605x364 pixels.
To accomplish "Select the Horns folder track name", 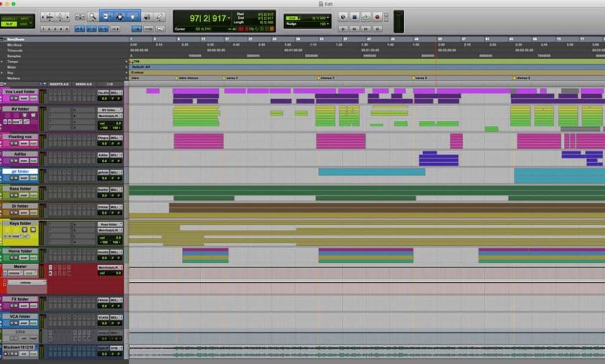I will (x=20, y=251).
